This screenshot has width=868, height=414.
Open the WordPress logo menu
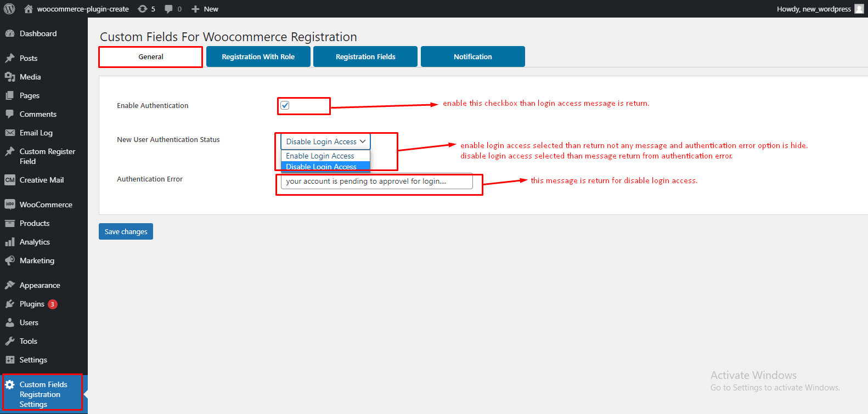coord(9,9)
